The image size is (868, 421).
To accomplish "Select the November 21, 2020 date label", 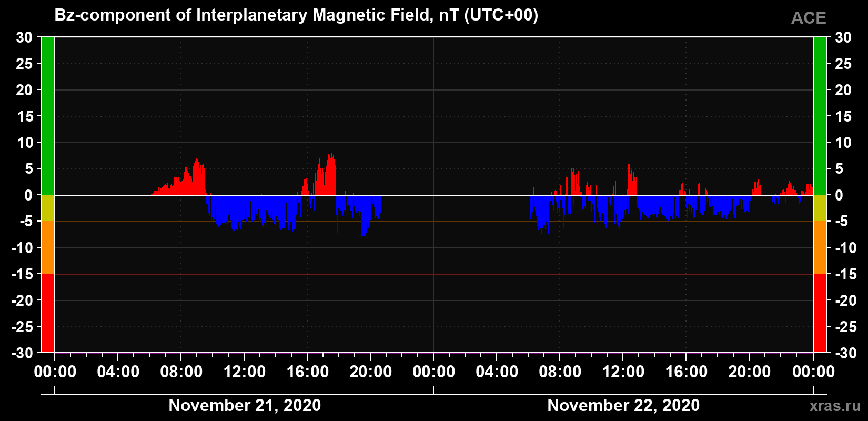I will [245, 405].
